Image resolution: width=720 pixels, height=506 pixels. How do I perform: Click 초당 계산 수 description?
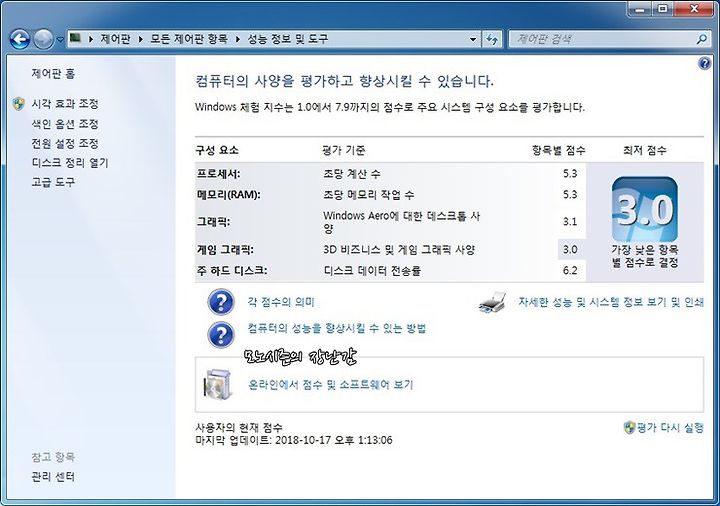pyautogui.click(x=352, y=174)
